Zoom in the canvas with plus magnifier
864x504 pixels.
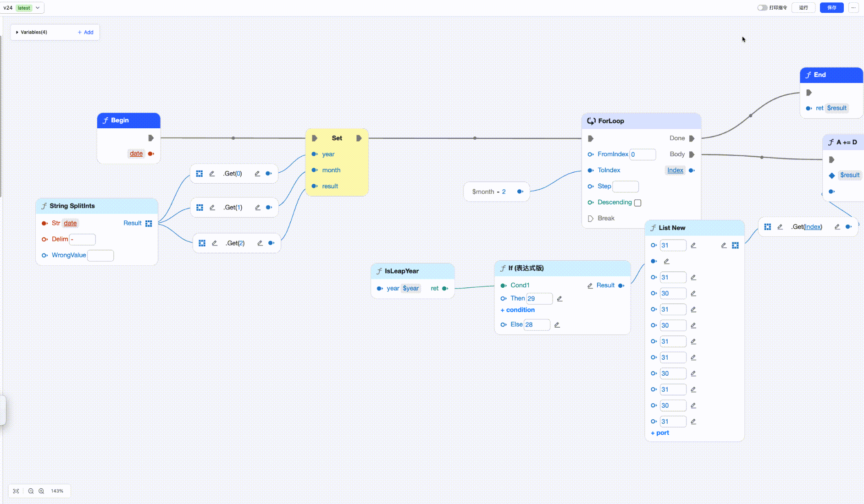tap(41, 491)
